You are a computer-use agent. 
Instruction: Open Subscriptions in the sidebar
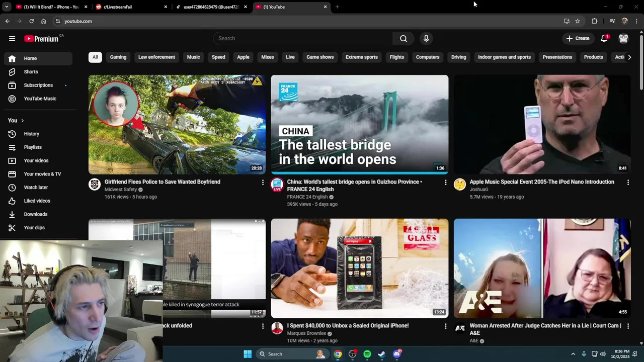[38, 85]
